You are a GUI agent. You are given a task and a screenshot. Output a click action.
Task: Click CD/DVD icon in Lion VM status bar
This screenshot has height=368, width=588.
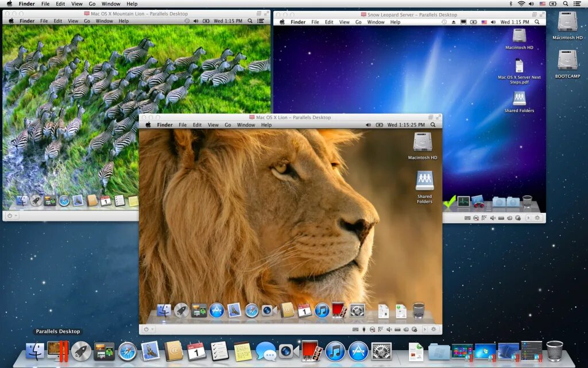point(372,329)
